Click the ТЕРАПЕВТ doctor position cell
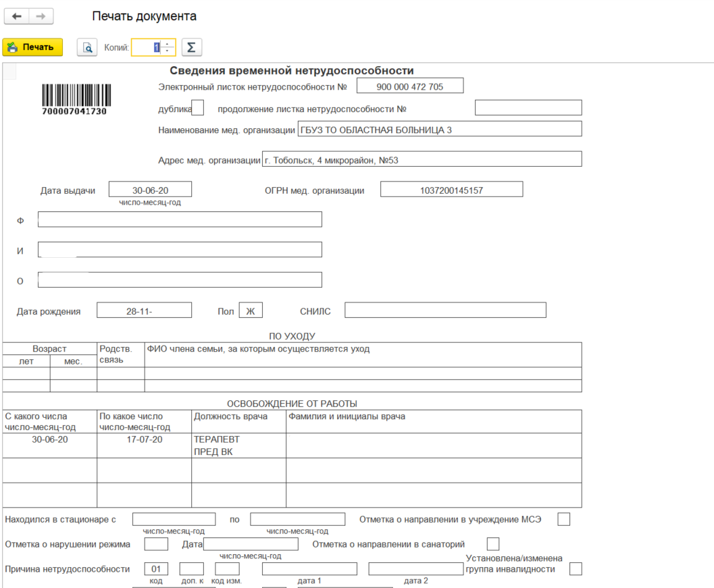 [x=238, y=446]
